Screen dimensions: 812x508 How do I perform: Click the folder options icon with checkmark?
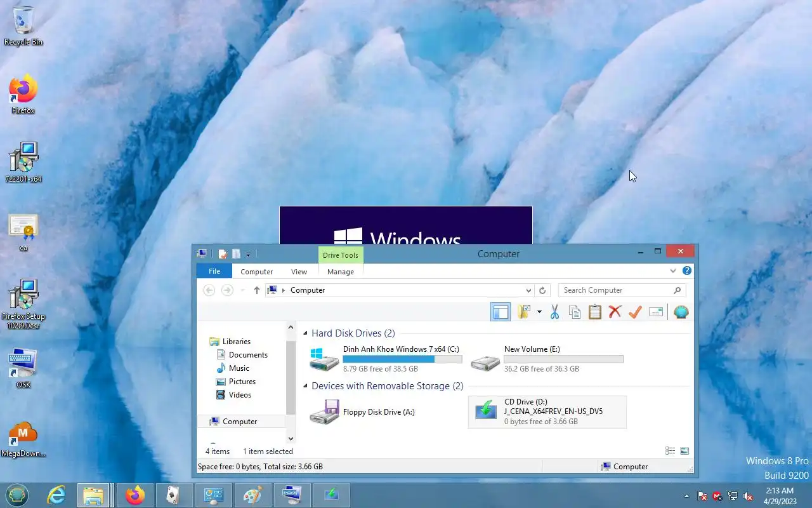pos(524,312)
